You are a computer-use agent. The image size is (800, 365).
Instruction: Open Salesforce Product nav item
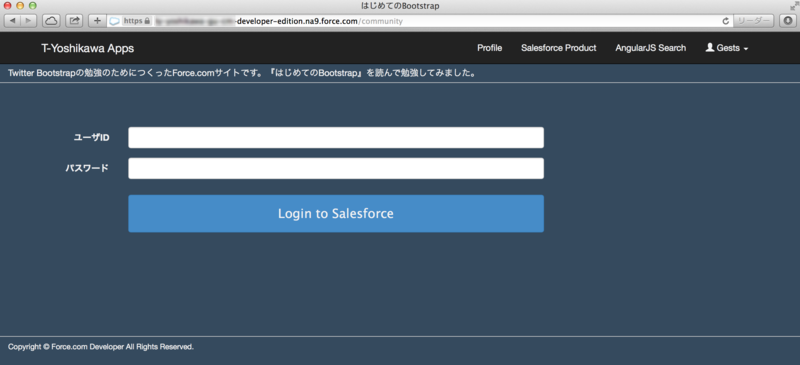tap(559, 48)
